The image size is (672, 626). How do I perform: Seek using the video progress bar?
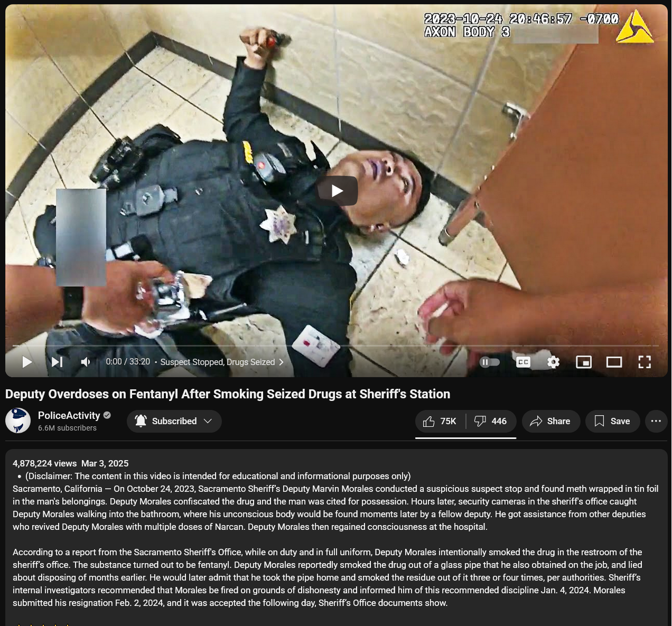pos(335,345)
